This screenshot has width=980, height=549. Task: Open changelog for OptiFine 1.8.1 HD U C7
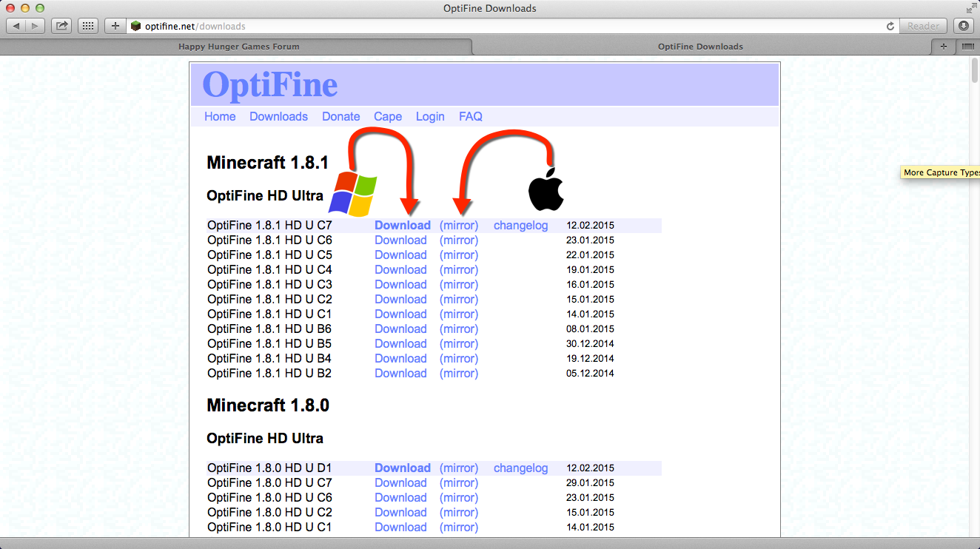[521, 226]
